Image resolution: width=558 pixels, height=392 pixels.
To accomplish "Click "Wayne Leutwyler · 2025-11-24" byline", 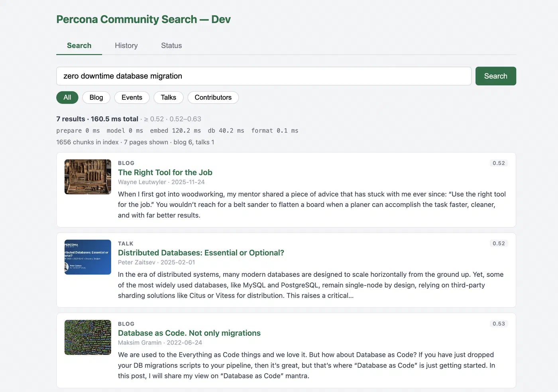I will pyautogui.click(x=161, y=182).
